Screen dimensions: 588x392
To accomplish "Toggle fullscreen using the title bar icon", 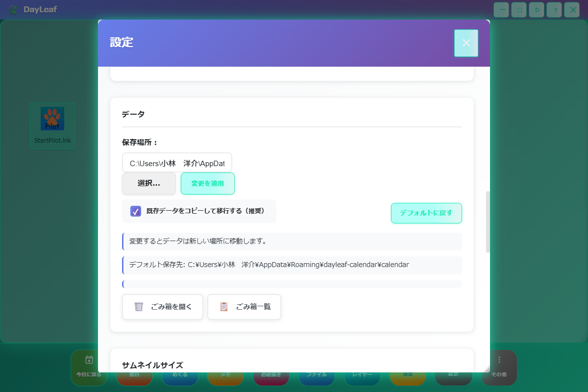I will click(x=519, y=10).
